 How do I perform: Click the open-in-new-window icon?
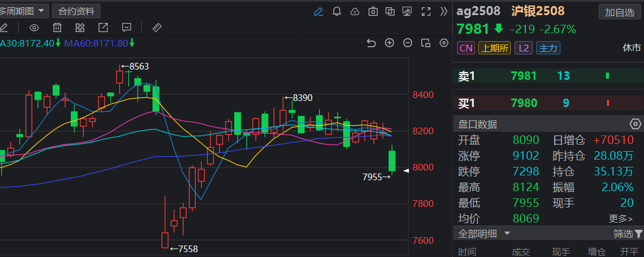[103, 27]
